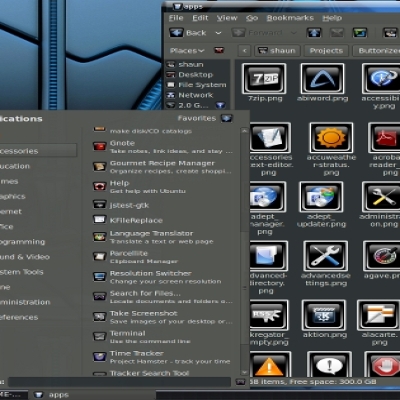The width and height of the screenshot is (400, 400).
Task: Select the aktion.png icon
Action: click(x=323, y=315)
